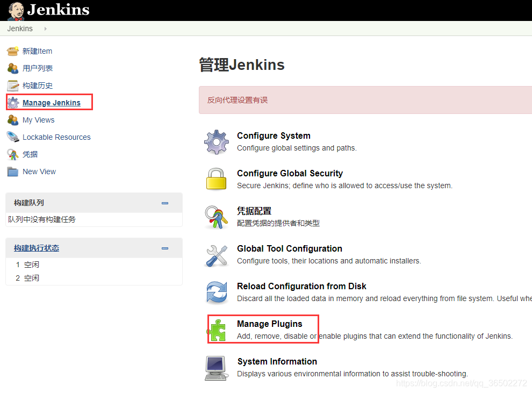Click the Global Tool Configuration tools icon
The width and height of the screenshot is (532, 393).
tap(217, 255)
